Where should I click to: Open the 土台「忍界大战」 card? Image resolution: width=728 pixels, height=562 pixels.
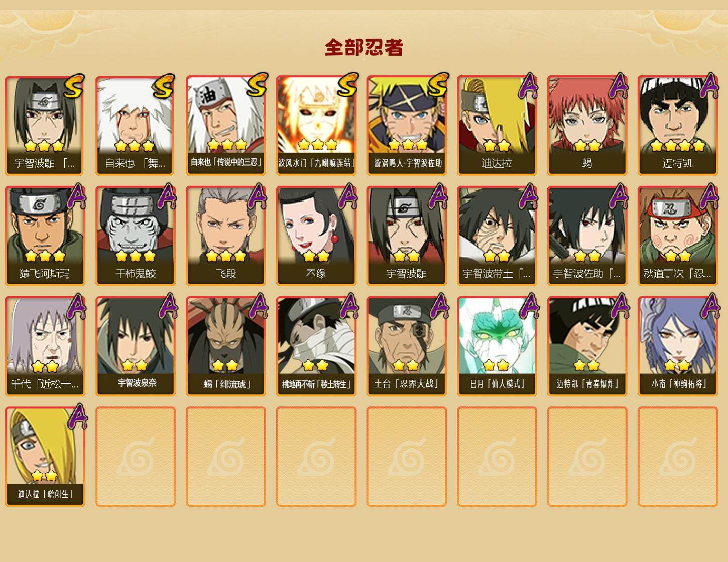coord(407,346)
